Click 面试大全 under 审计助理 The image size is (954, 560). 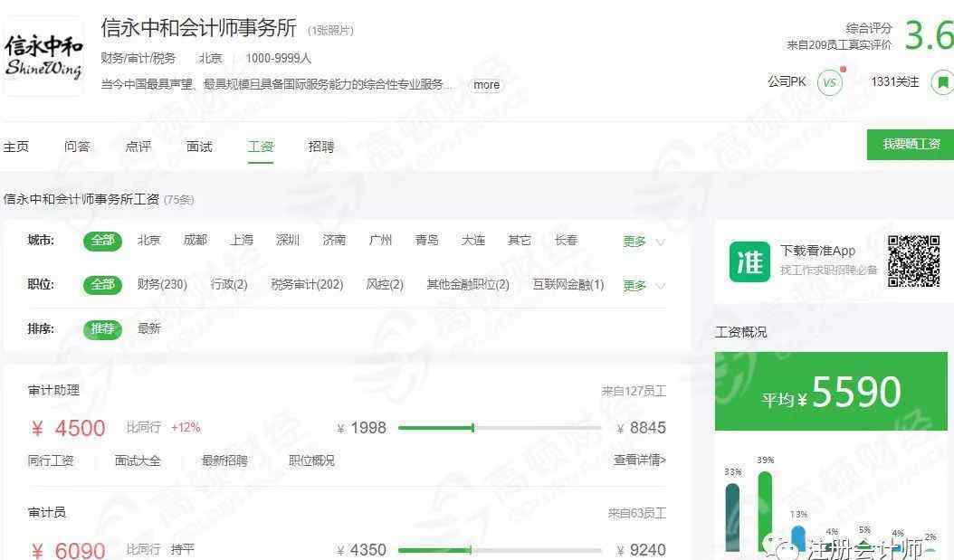pyautogui.click(x=138, y=460)
